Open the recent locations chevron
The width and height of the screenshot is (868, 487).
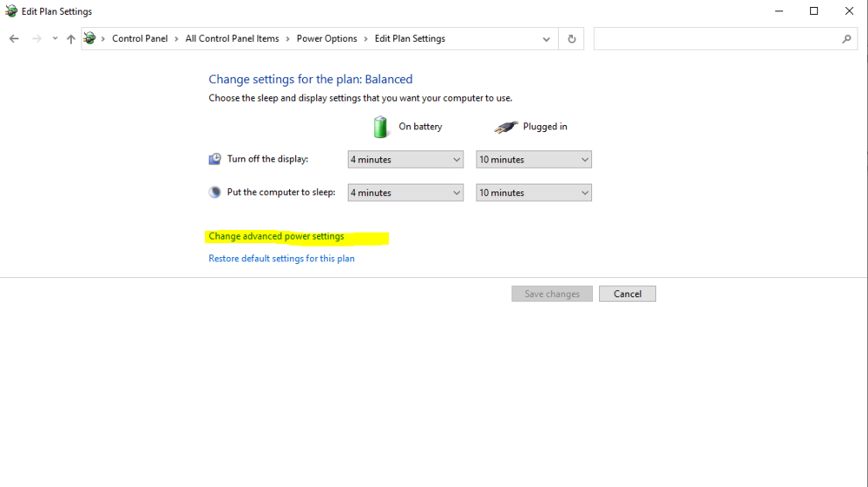pos(55,39)
